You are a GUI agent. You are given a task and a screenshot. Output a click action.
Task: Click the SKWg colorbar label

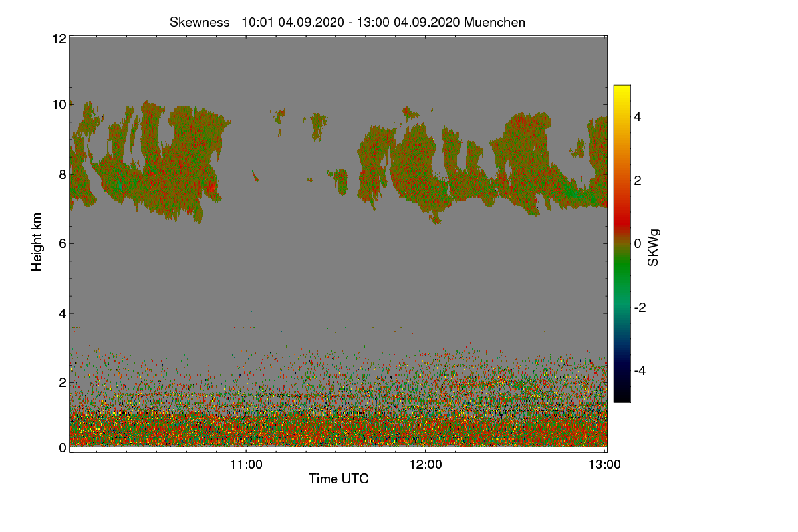(654, 247)
